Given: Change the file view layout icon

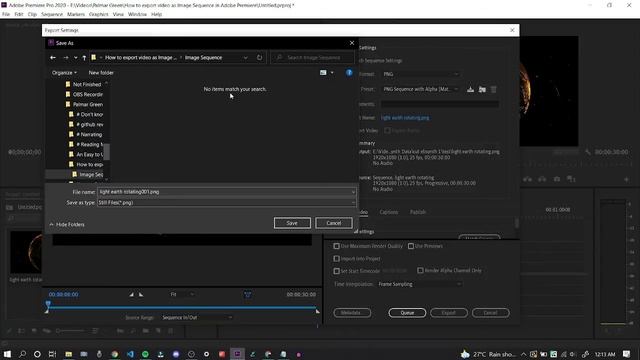Looking at the screenshot, I should tap(323, 73).
